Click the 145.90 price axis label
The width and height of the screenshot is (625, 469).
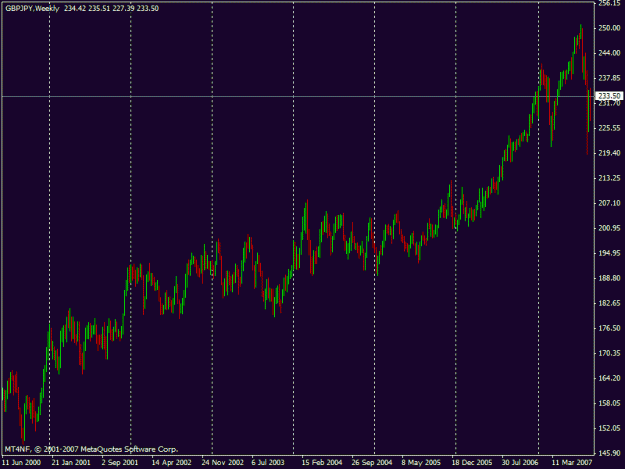(609, 453)
